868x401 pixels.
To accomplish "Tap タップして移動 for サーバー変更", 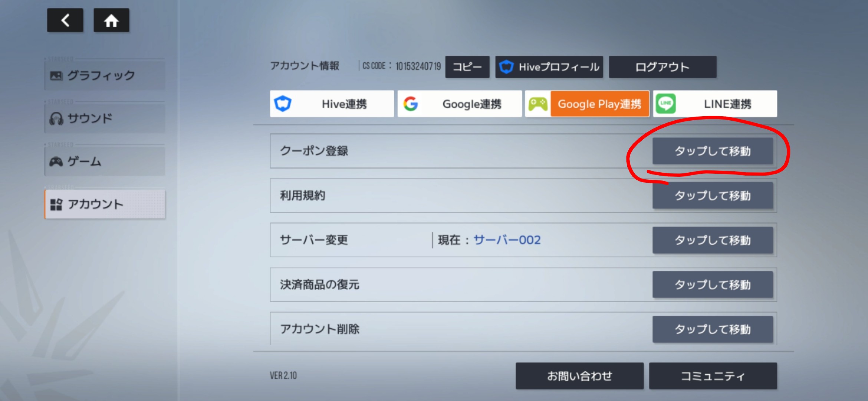I will click(713, 240).
